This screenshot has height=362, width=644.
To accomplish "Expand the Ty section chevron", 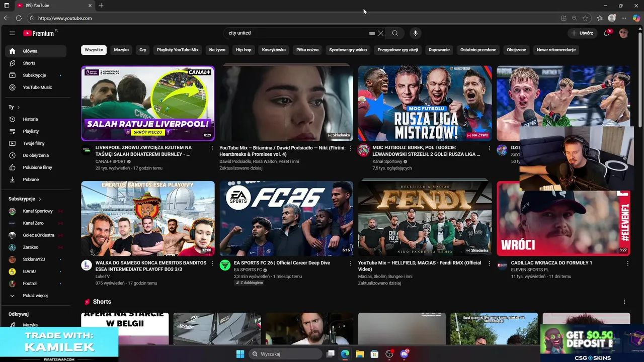I will click(x=19, y=107).
